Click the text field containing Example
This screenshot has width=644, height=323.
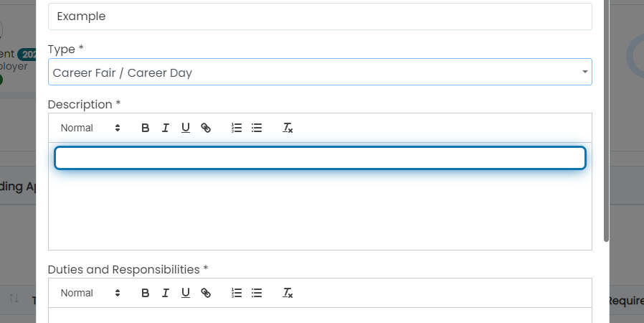320,17
